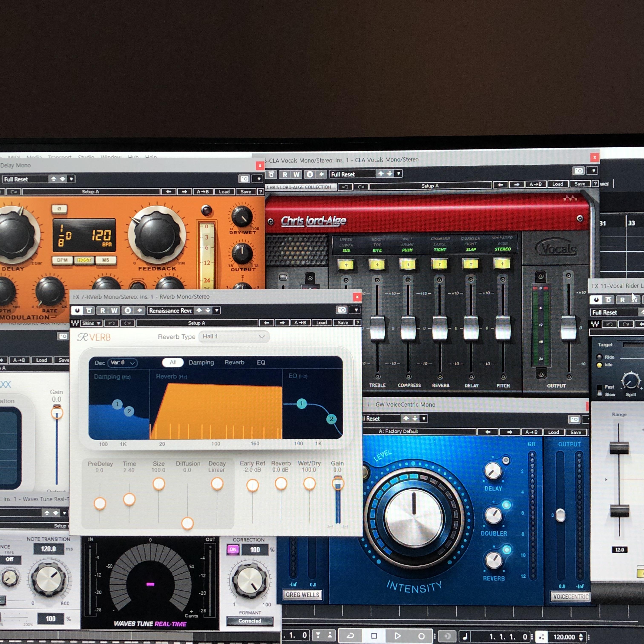Viewport: 644px width, 644px height.
Task: Toggle the BITE treble switch in CLA Vocals
Action: [377, 265]
